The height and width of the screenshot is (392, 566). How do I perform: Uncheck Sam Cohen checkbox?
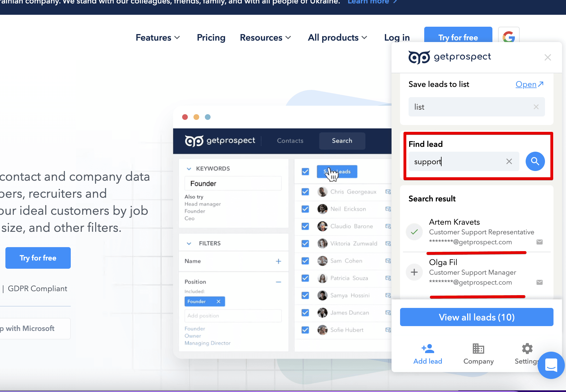tap(305, 261)
